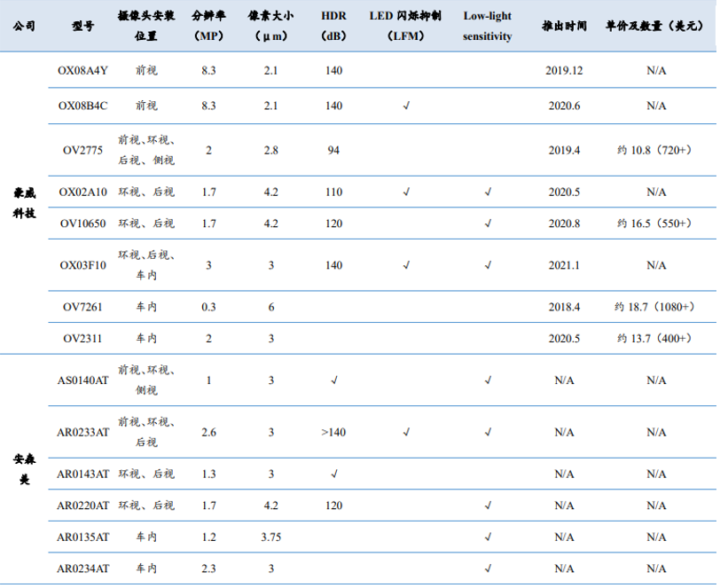720x588 pixels.
Task: Select the LED 闪烁抑制 (LFM) header
Action: pyautogui.click(x=405, y=26)
